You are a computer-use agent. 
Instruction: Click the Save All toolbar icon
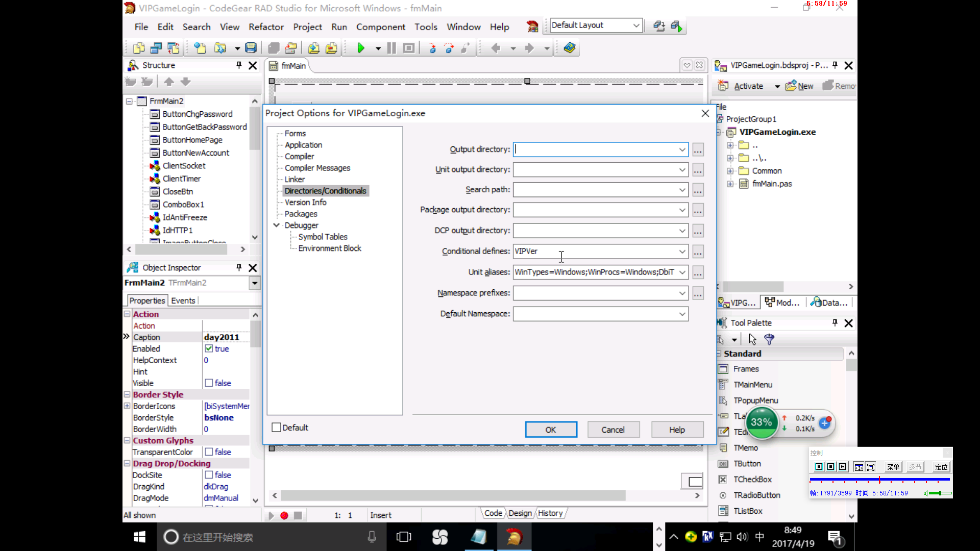click(x=274, y=48)
